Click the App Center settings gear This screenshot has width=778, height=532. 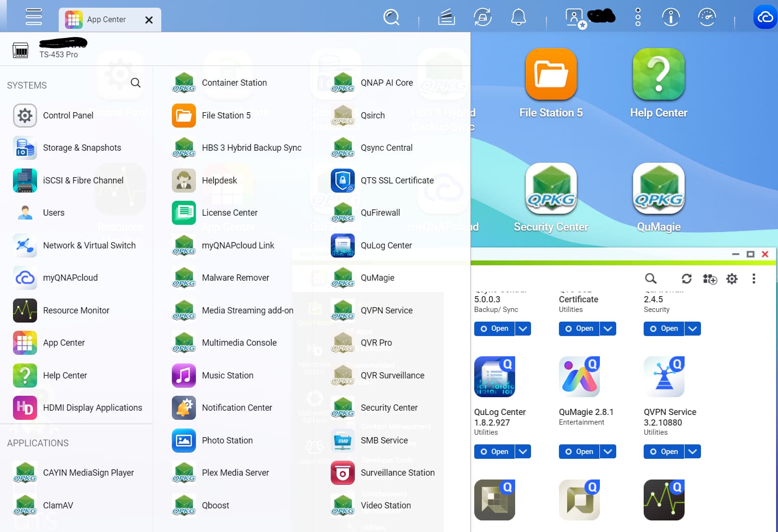pos(731,279)
